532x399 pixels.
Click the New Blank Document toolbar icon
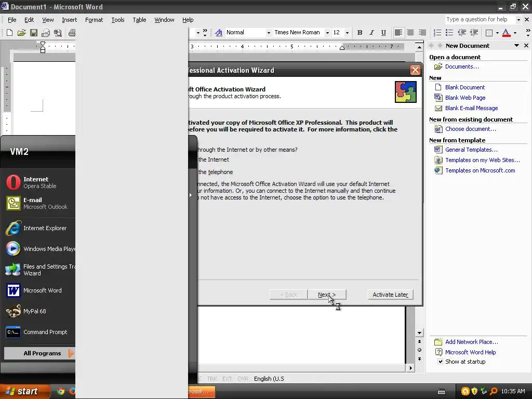(x=9, y=33)
